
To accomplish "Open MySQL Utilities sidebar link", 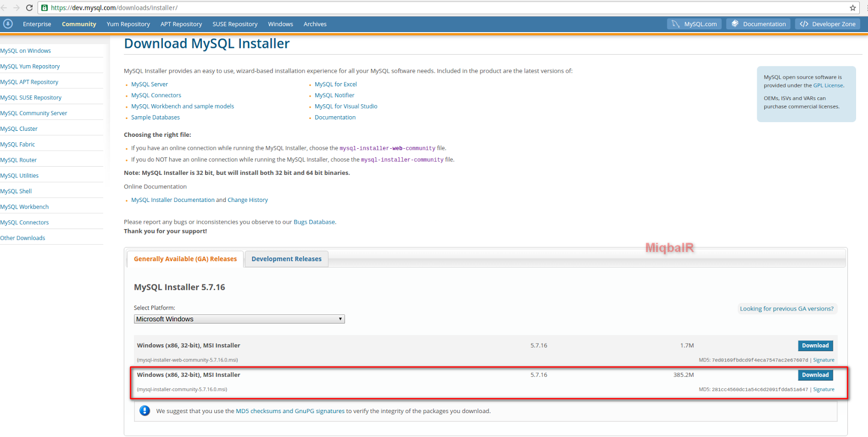I will [x=20, y=175].
